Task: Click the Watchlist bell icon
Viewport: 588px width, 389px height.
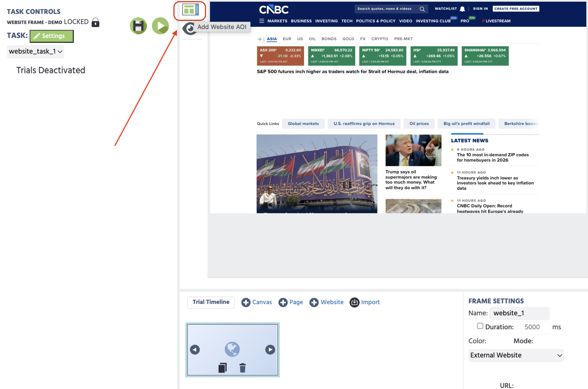Action: point(462,9)
